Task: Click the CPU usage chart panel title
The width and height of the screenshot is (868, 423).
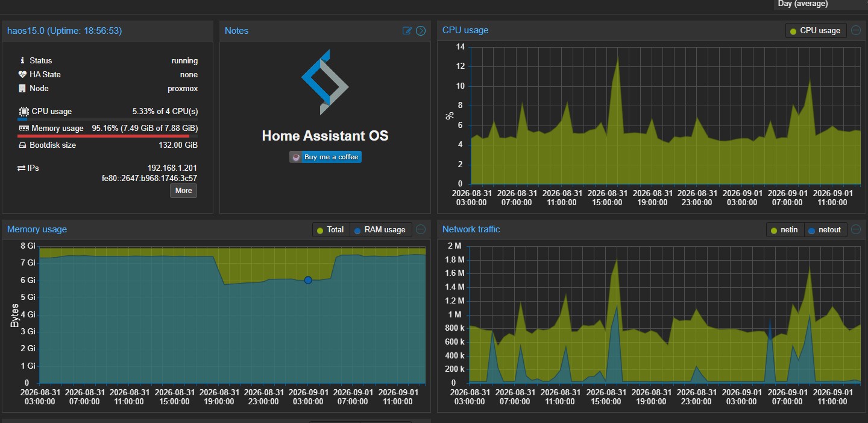Action: tap(465, 30)
